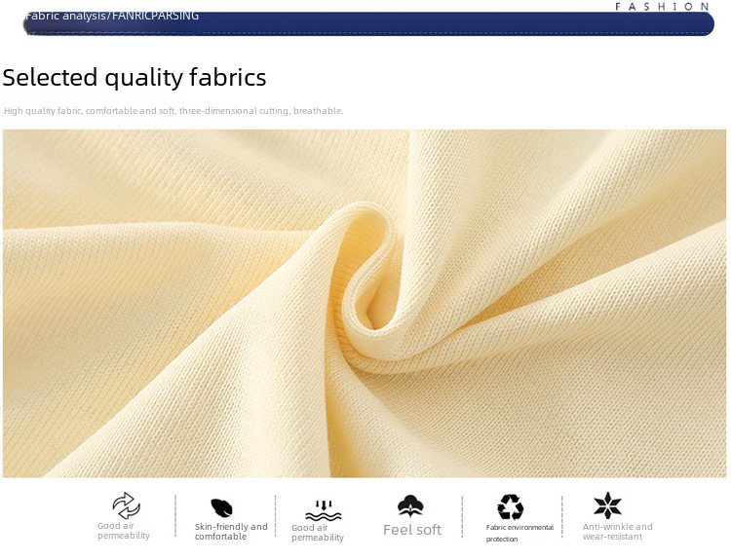Click the dark blue header banner
Viewport: 731px width, 560px height.
tap(368, 23)
